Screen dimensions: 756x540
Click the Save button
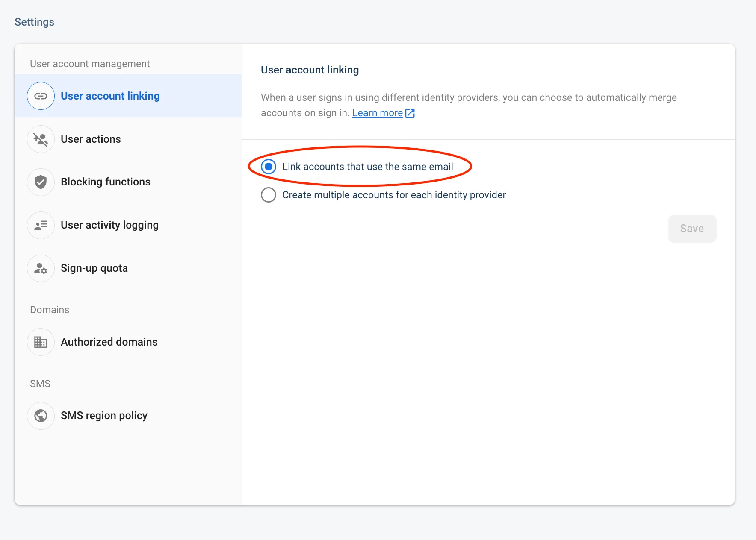tap(691, 229)
